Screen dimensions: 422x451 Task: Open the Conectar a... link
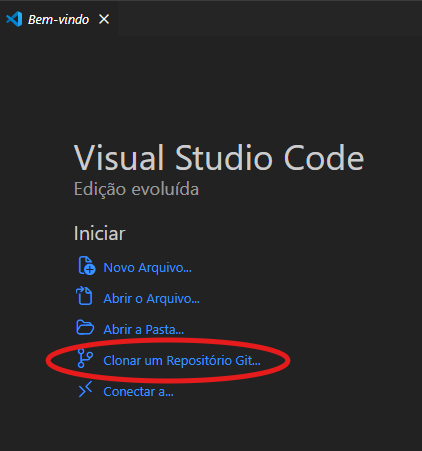(138, 392)
